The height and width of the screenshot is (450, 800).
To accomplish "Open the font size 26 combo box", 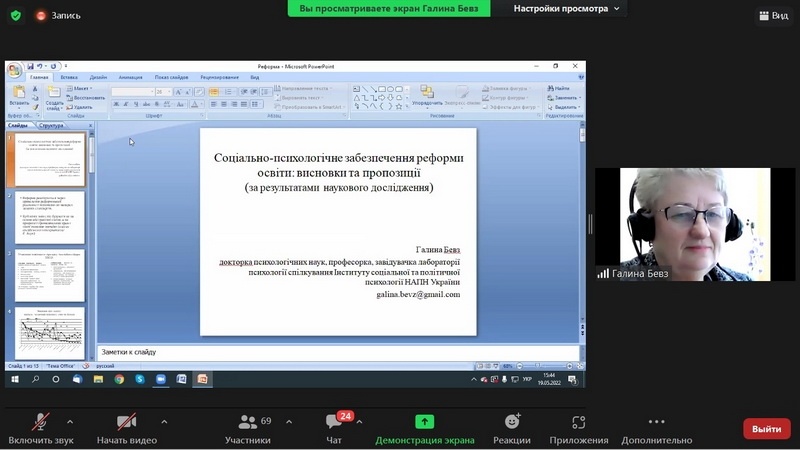I will 163,92.
